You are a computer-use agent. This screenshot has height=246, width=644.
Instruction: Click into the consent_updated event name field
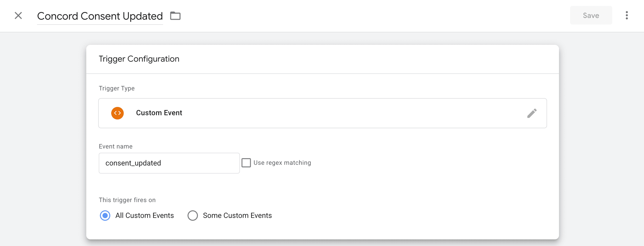(169, 163)
